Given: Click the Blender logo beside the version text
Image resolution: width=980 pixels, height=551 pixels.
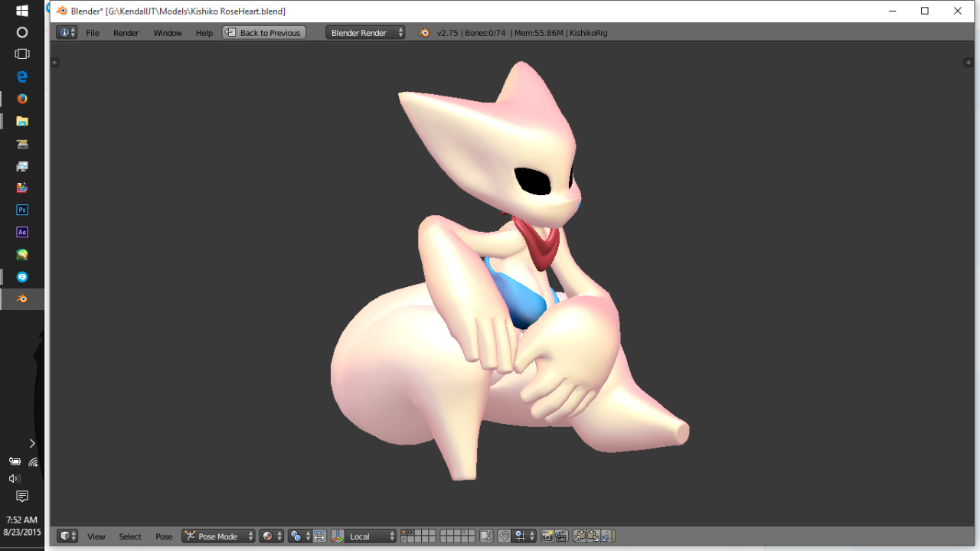Looking at the screenshot, I should 424,33.
